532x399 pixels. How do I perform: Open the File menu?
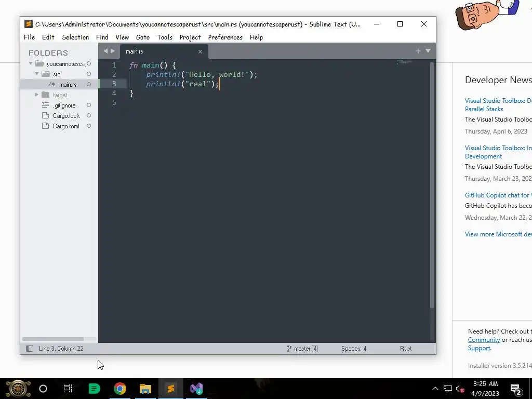[29, 37]
